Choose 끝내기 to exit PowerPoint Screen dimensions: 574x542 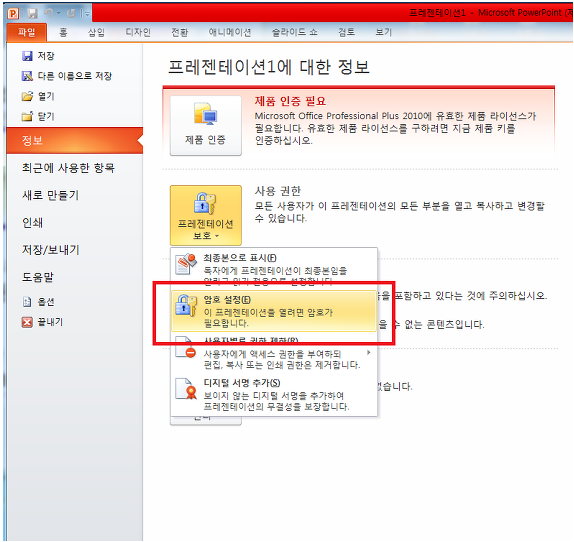point(50,322)
